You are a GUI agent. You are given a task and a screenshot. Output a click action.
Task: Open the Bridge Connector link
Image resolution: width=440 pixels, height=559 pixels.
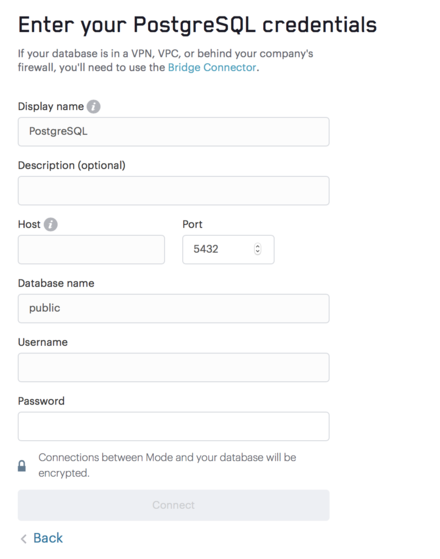tap(212, 67)
